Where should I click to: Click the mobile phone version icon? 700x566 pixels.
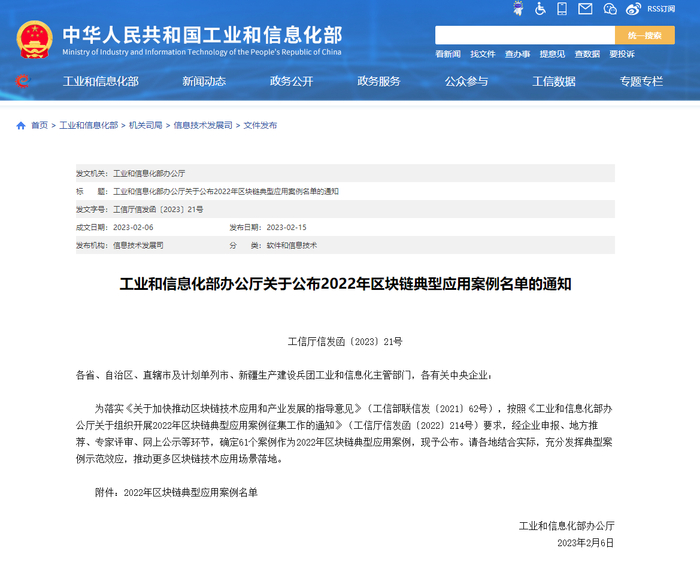pyautogui.click(x=562, y=8)
